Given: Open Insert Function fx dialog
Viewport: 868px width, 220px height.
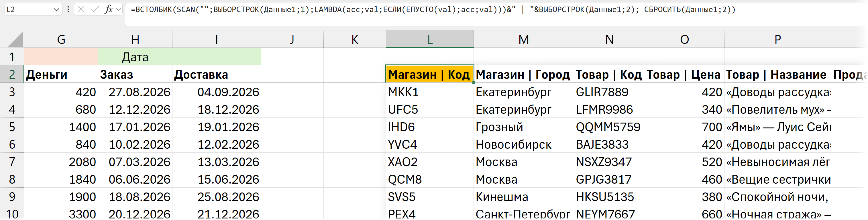Looking at the screenshot, I should (108, 9).
